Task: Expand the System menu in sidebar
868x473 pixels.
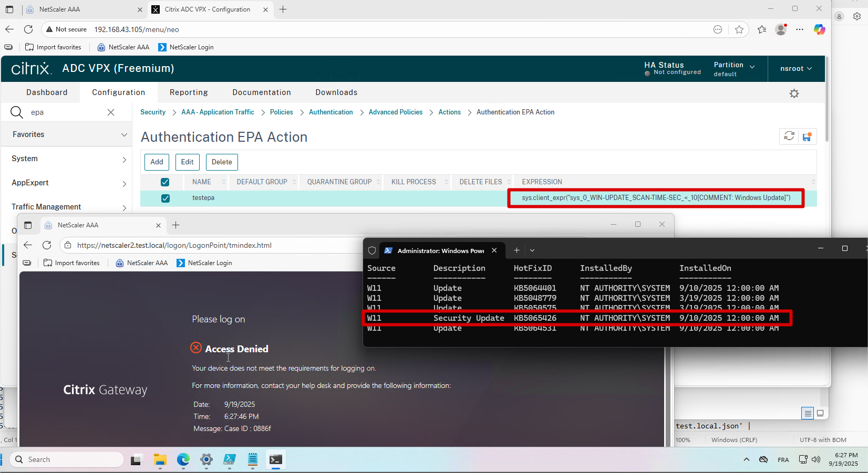Action: point(124,159)
